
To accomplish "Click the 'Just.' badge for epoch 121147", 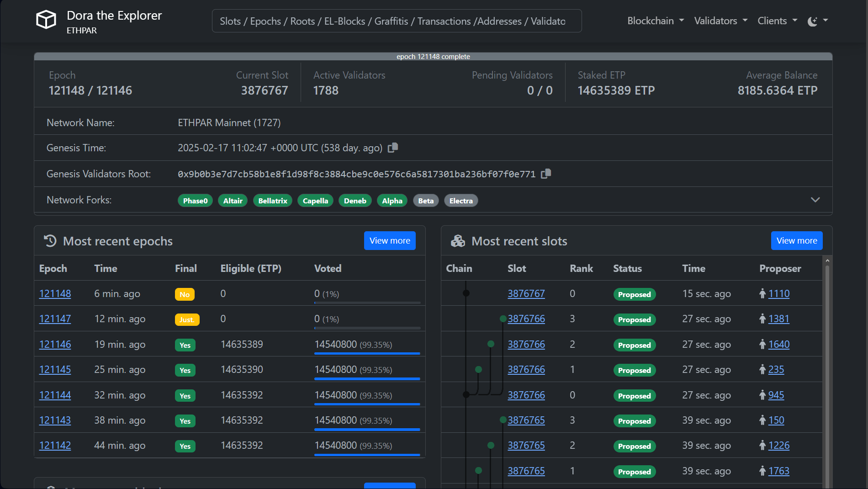I will (x=187, y=319).
